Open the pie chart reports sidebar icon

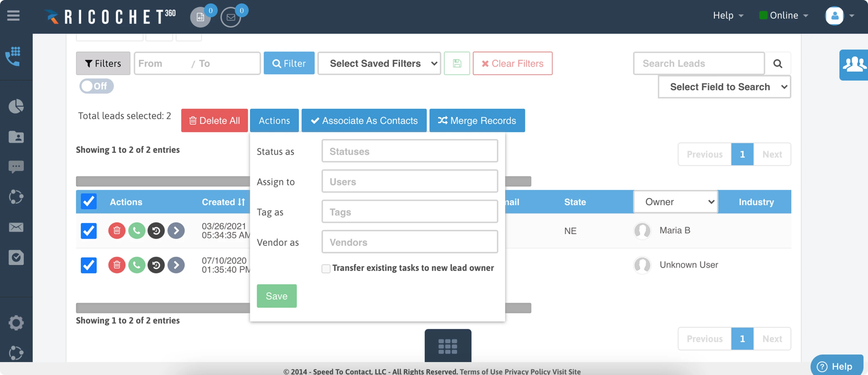[x=16, y=107]
